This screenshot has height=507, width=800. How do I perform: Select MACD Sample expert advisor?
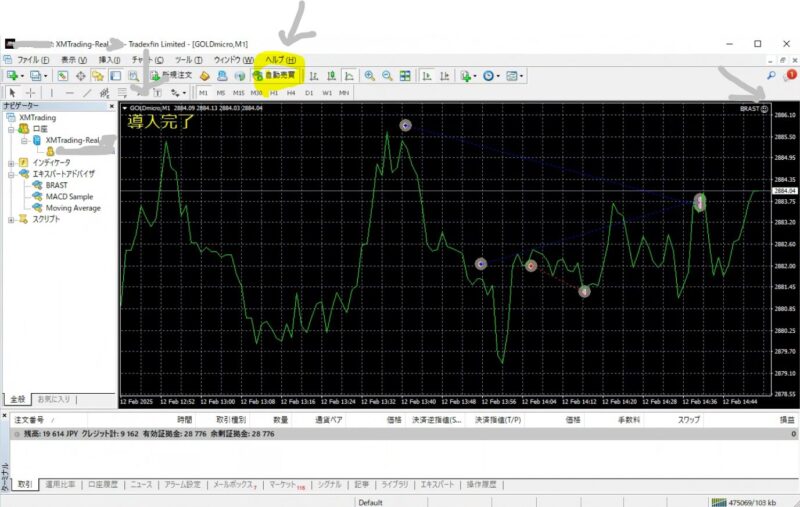[69, 196]
